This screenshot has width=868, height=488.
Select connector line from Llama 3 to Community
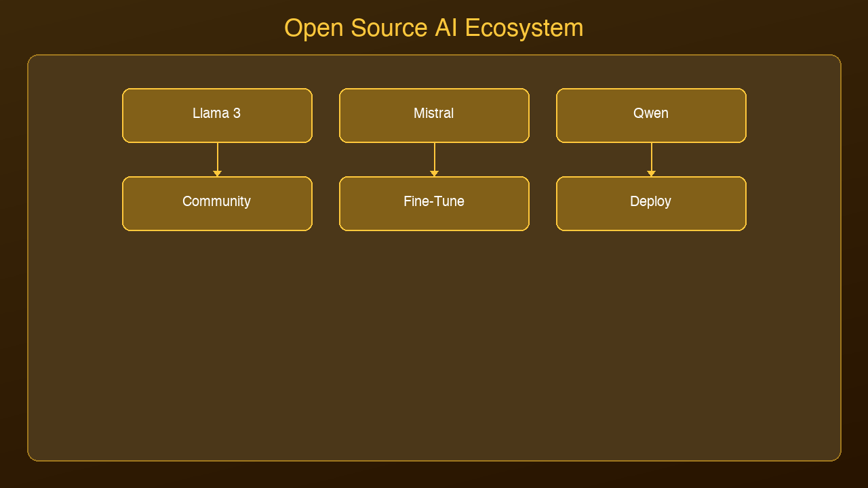(218, 157)
